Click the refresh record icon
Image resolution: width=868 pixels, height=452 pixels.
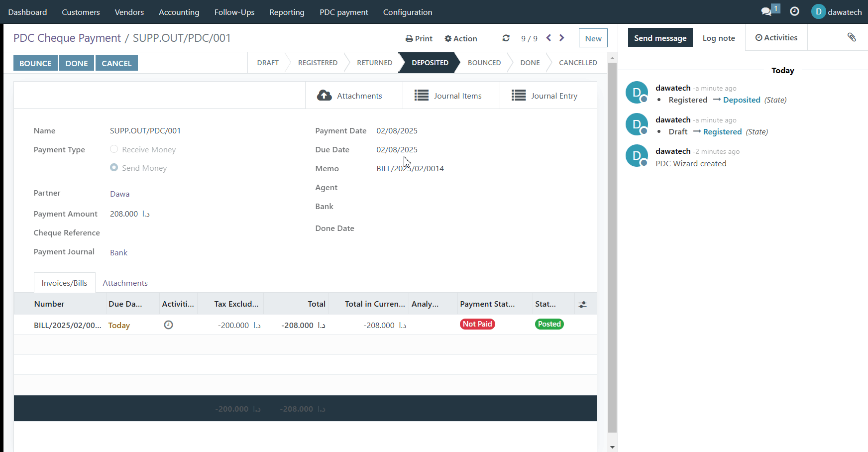(506, 38)
